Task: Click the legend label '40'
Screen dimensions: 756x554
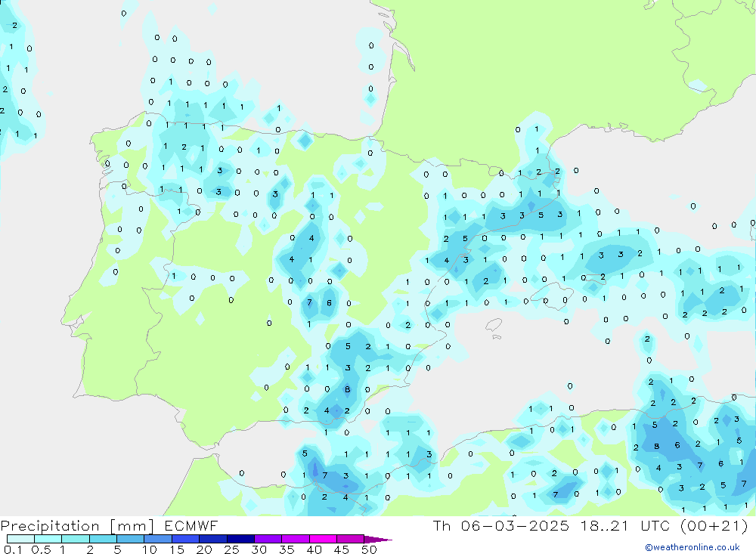Action: 314,549
